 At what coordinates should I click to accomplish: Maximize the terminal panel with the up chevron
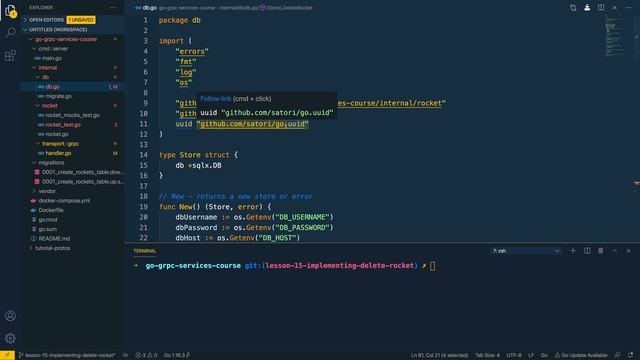[615, 251]
